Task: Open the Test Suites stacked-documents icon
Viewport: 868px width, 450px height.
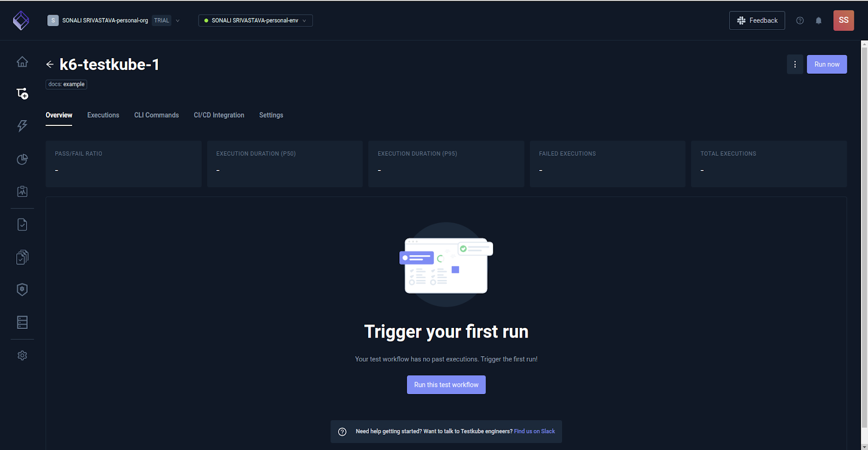Action: [22, 257]
